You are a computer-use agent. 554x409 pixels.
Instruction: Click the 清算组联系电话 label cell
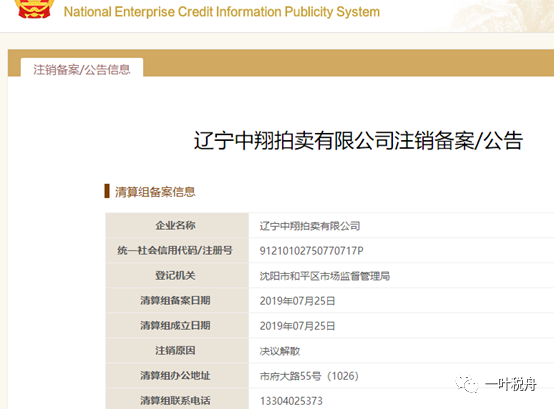pyautogui.click(x=177, y=399)
